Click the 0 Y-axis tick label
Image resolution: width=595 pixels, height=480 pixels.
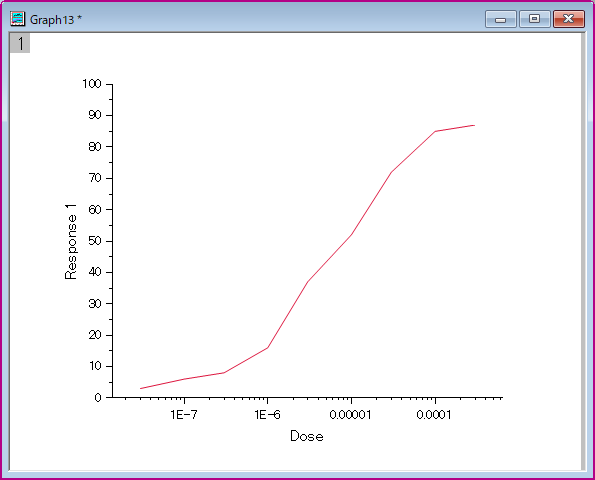pyautogui.click(x=98, y=398)
